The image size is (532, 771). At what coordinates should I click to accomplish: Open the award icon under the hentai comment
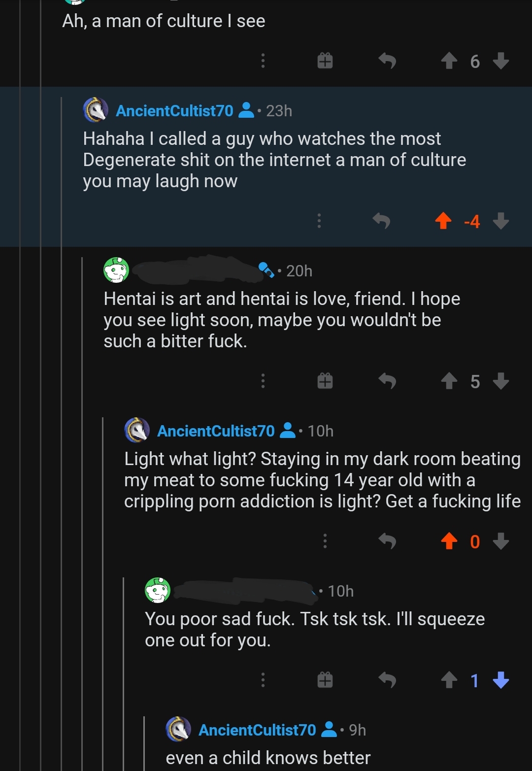325,381
